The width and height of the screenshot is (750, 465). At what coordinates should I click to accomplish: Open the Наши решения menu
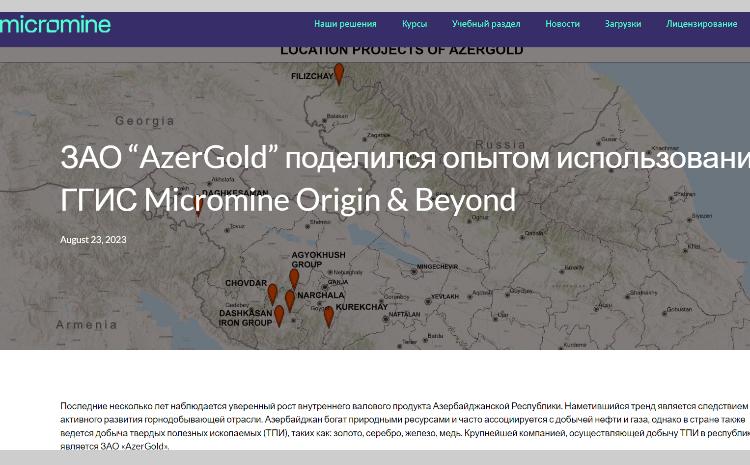pos(345,24)
